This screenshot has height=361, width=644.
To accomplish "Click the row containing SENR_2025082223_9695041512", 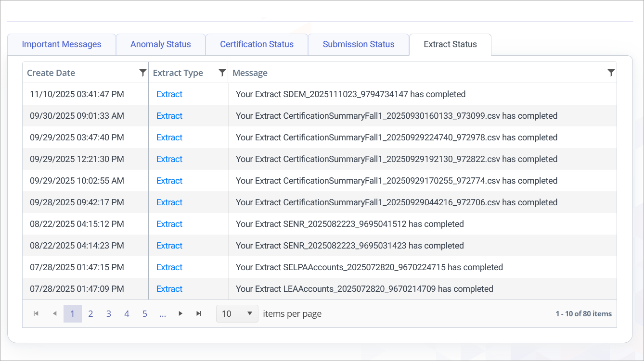I will 350,224.
